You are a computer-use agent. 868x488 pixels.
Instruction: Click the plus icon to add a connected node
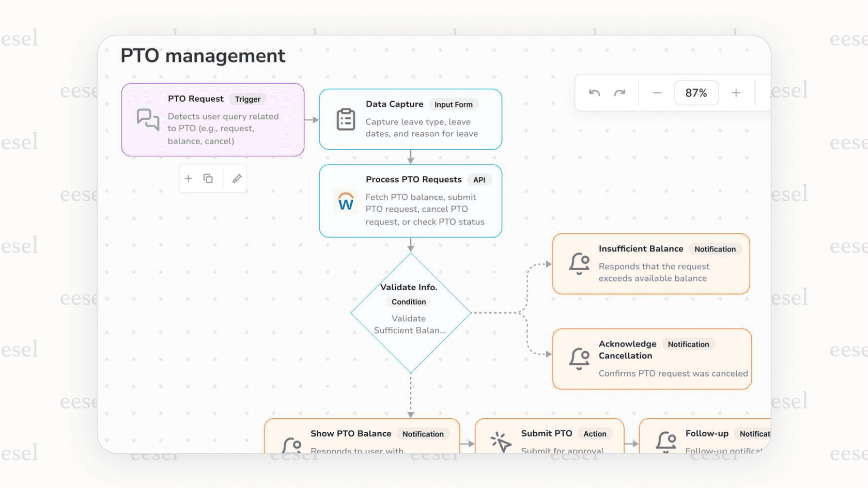[x=189, y=178]
